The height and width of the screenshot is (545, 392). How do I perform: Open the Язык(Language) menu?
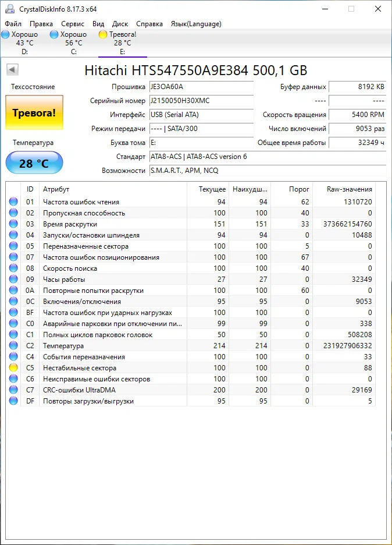(196, 24)
